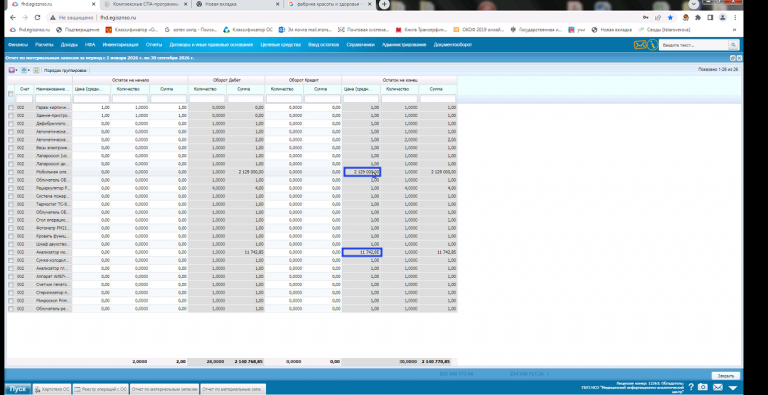Restore the report panel with the window icon
The width and height of the screenshot is (768, 395).
point(733,58)
